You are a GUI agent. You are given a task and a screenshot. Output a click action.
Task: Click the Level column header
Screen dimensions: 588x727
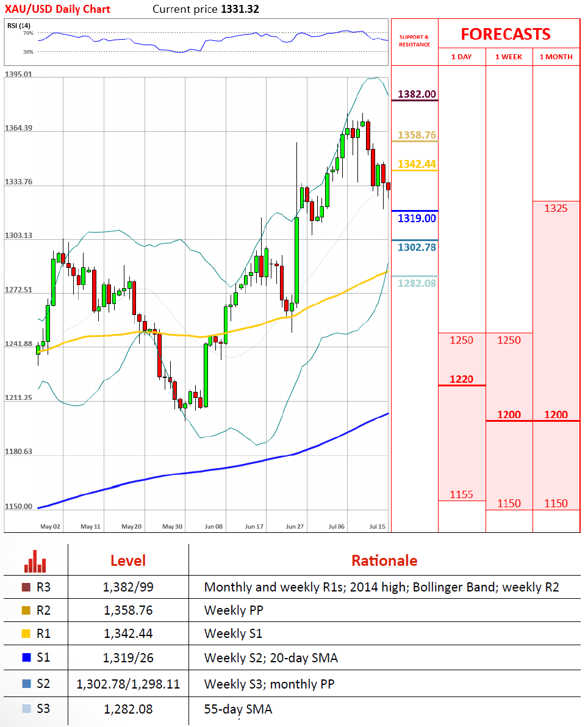[x=128, y=560]
